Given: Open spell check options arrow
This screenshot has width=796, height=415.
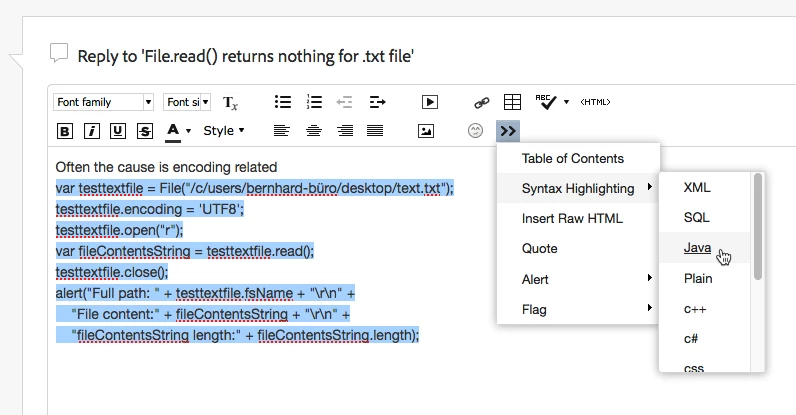Looking at the screenshot, I should (x=566, y=102).
